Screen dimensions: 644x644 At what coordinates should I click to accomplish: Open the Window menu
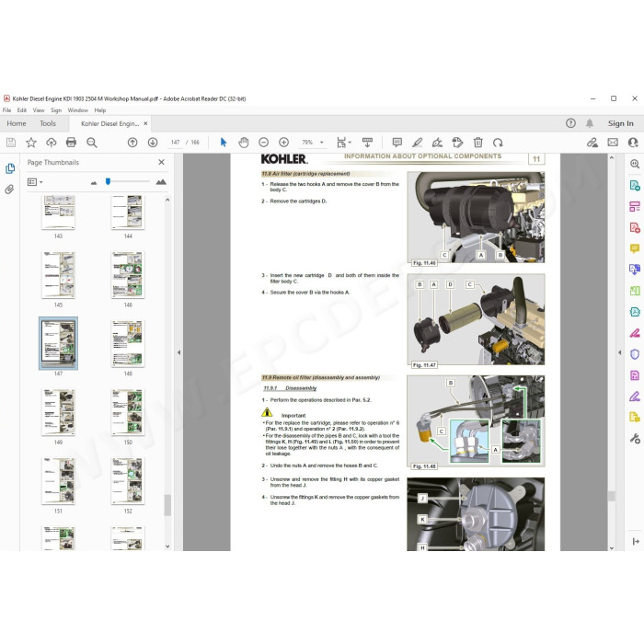tap(77, 110)
